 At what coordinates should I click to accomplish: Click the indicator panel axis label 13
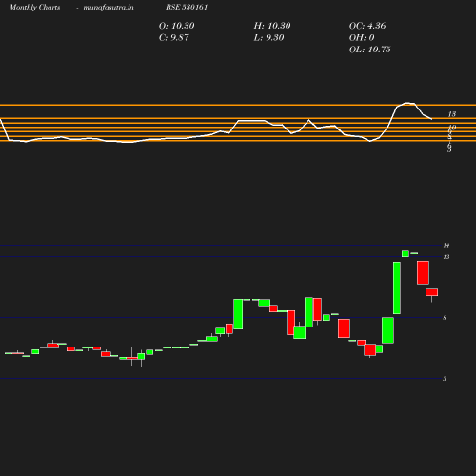coord(452,114)
